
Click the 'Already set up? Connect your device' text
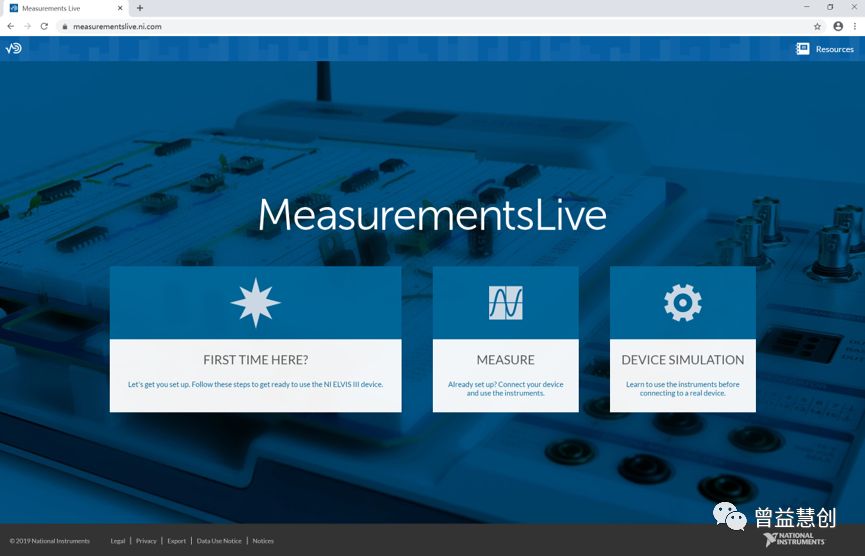click(x=505, y=389)
